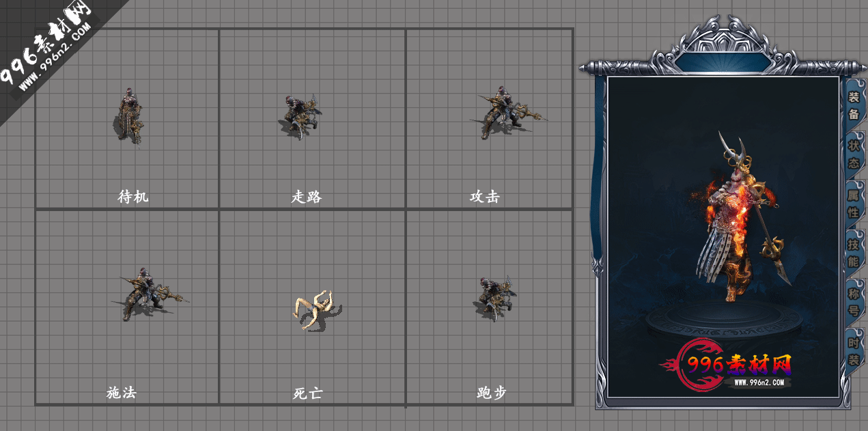Screen dimensions: 868x431
Task: Switch to the 称号 (Title) tab
Action: tap(854, 303)
